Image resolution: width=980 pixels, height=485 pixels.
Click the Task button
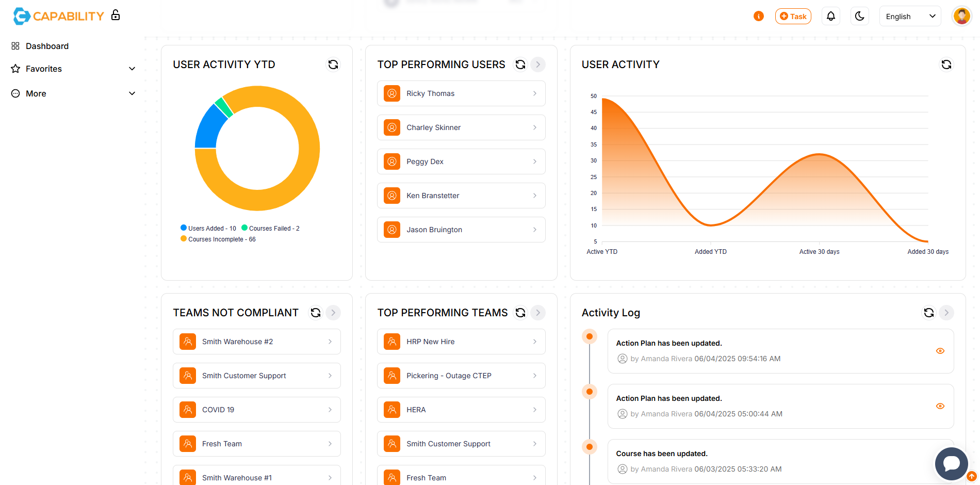click(793, 16)
